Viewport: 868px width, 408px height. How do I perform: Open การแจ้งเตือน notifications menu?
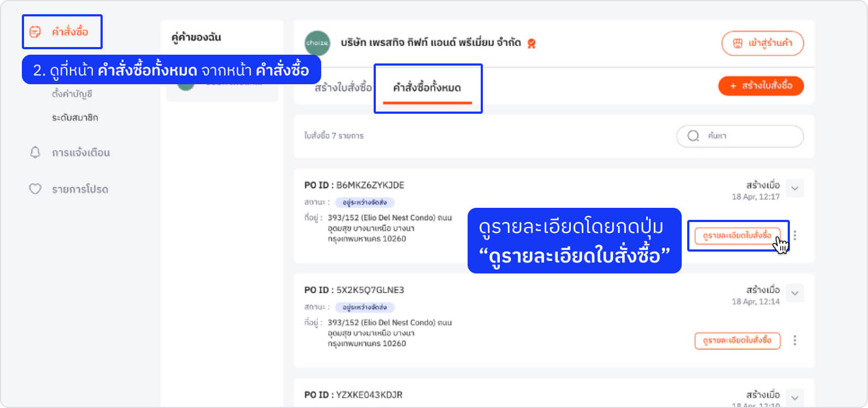81,153
